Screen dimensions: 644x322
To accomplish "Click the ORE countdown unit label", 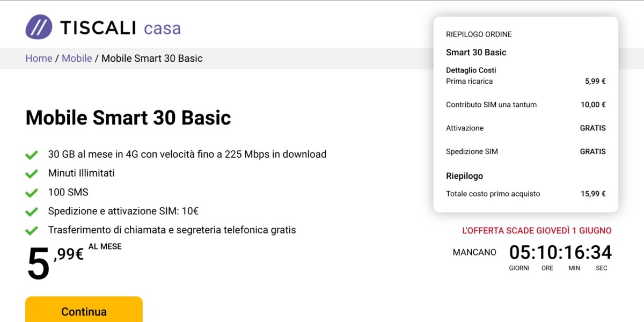I will [x=547, y=268].
